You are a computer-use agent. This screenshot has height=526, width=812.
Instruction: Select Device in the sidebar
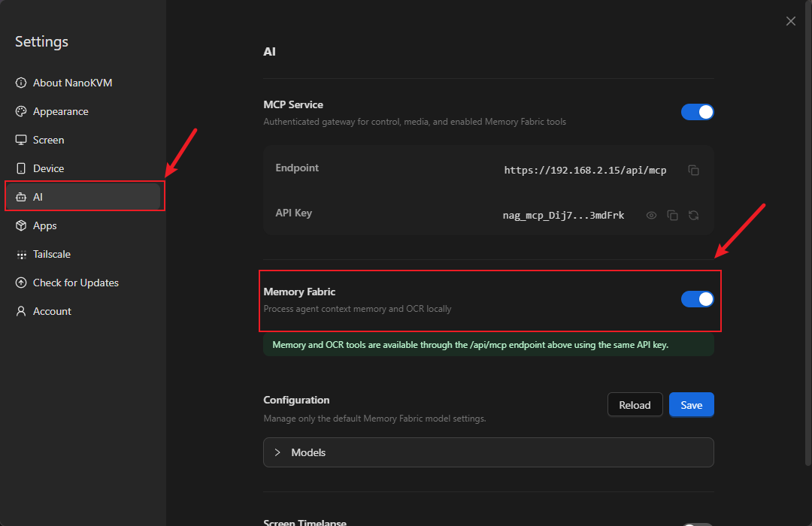(x=83, y=168)
